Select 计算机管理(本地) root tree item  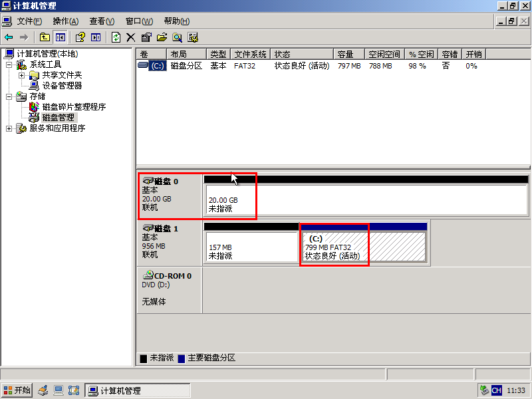[47, 54]
